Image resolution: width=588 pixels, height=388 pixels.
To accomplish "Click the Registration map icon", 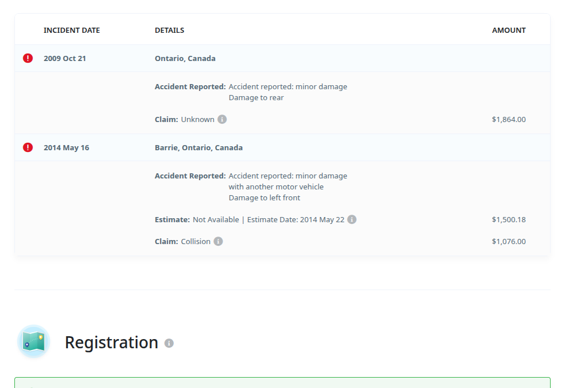I will click(34, 341).
